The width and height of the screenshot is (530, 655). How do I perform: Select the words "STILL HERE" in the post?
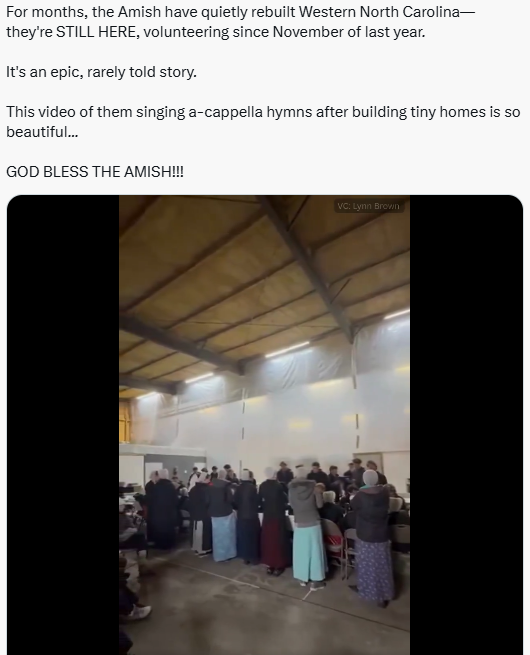point(98,32)
